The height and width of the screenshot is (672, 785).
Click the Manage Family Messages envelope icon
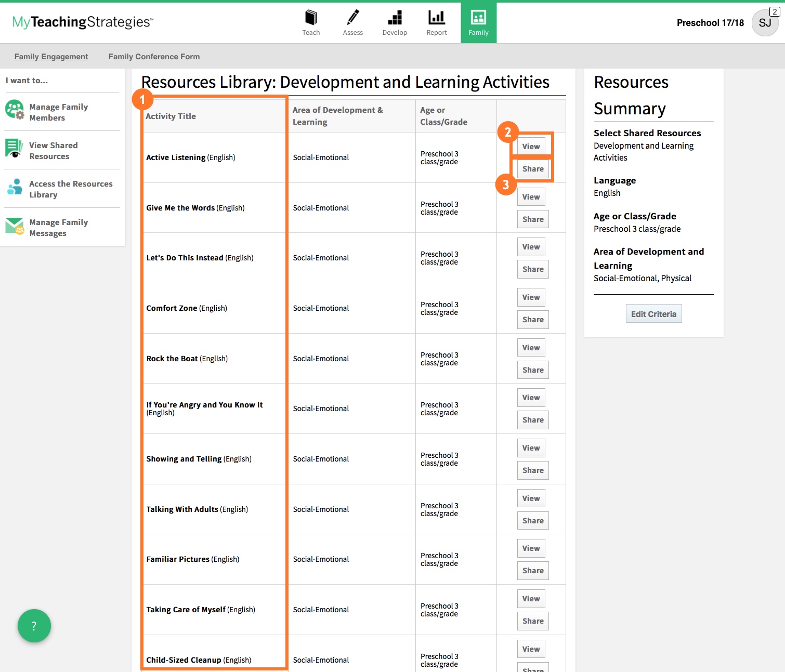(15, 226)
